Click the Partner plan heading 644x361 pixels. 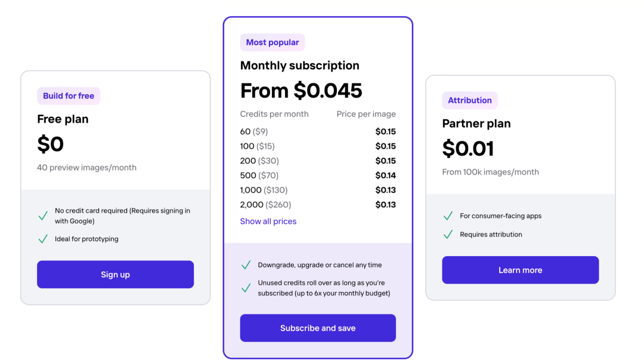point(476,123)
